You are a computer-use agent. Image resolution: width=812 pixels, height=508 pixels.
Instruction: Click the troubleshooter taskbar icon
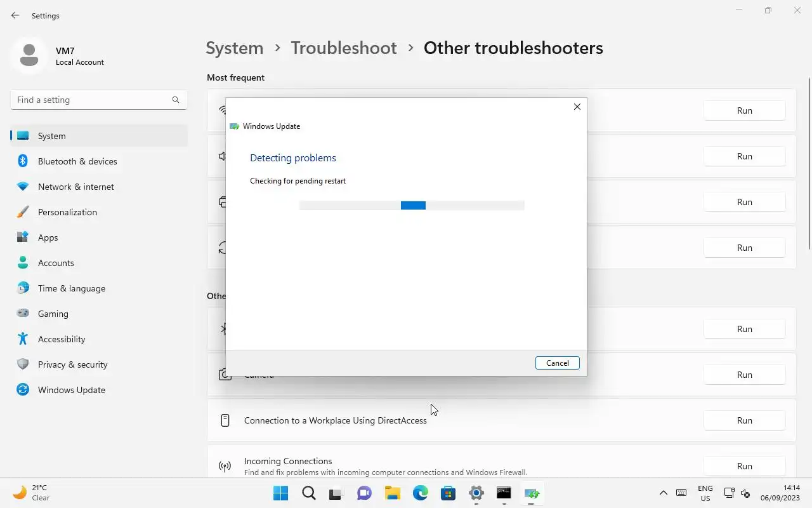click(532, 493)
